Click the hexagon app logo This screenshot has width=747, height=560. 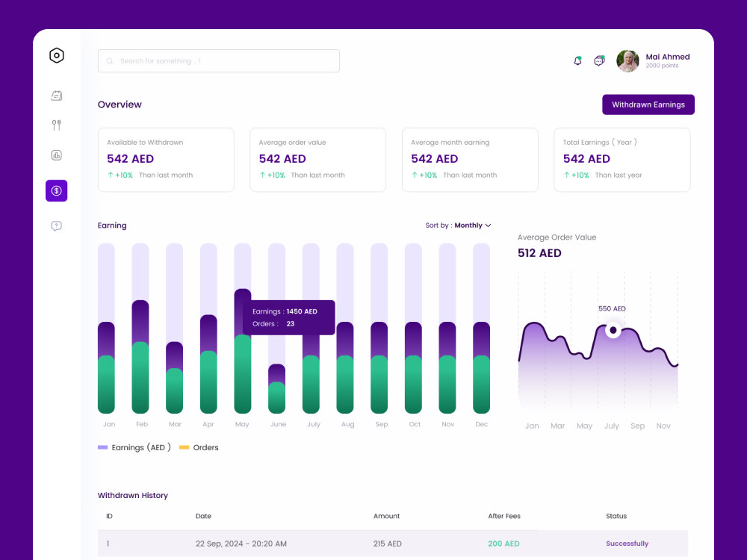pos(57,55)
